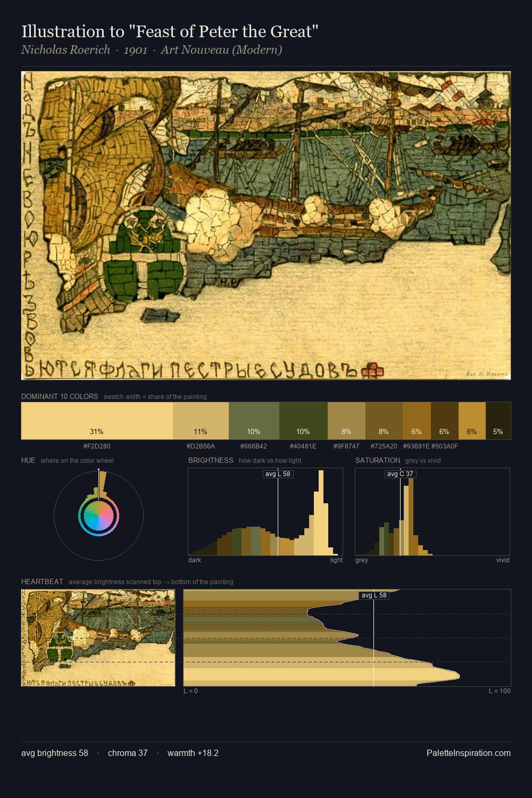Select the dark brown #503A0F 6% swatch
Screen dimensions: 532x798
point(444,421)
